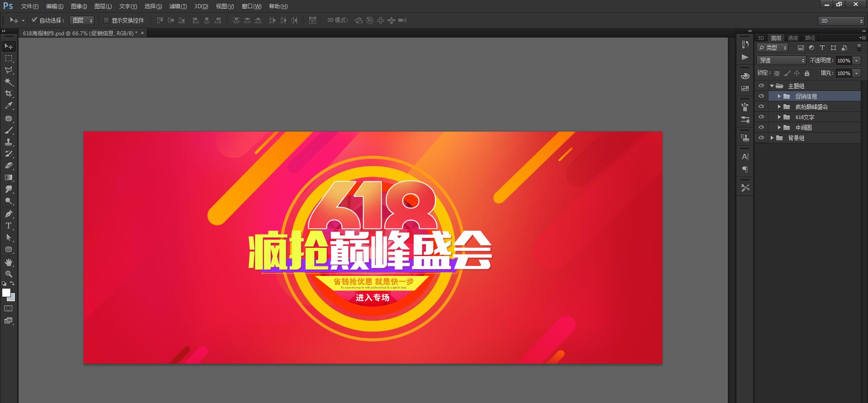Open the Color palette panel icon

point(745,76)
